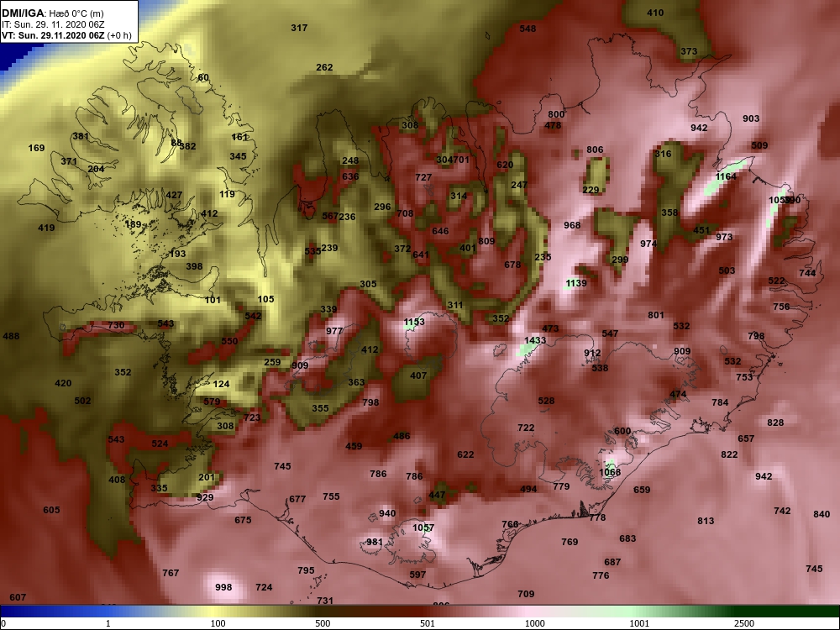Click the 730 height value on the map

[116, 325]
